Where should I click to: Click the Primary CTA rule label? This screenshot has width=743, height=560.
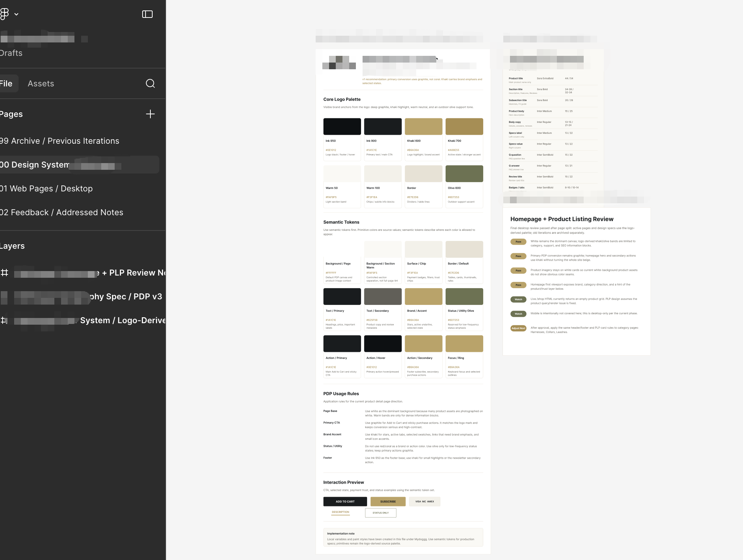pyautogui.click(x=331, y=423)
